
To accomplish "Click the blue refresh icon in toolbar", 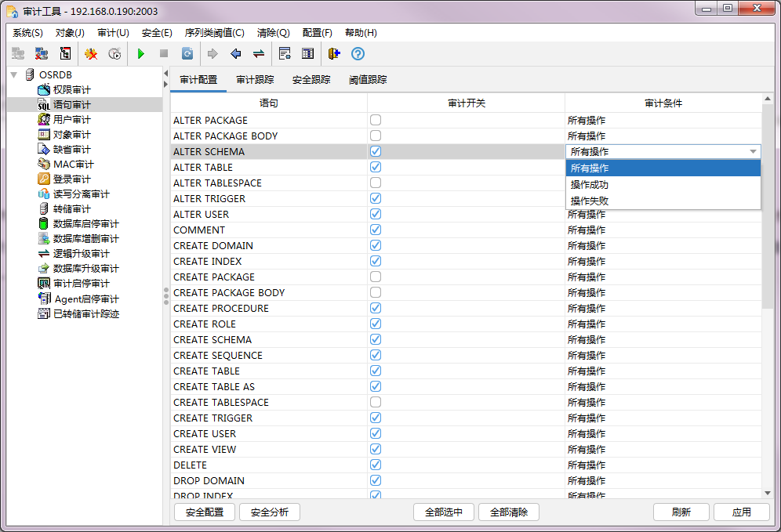I will (x=187, y=54).
